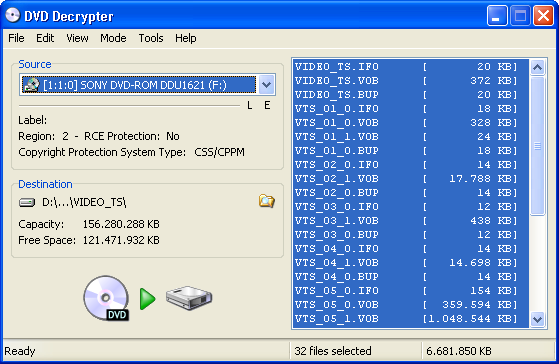The width and height of the screenshot is (559, 364).
Task: Click the E indicator under source
Action: coord(267,106)
